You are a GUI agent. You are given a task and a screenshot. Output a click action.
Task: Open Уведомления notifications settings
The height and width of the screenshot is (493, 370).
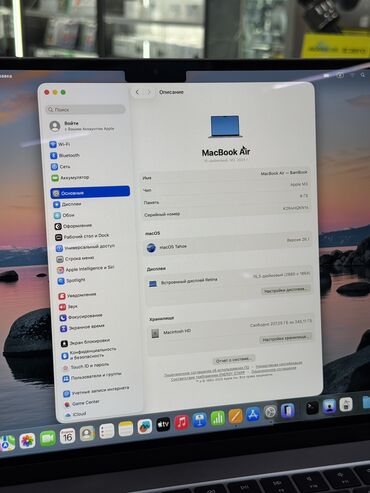pos(78,295)
